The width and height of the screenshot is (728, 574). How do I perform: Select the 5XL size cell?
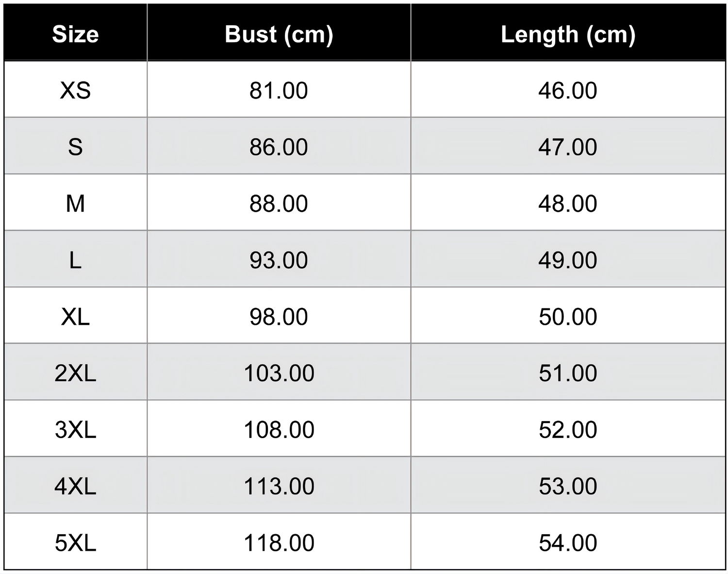pyautogui.click(x=75, y=543)
